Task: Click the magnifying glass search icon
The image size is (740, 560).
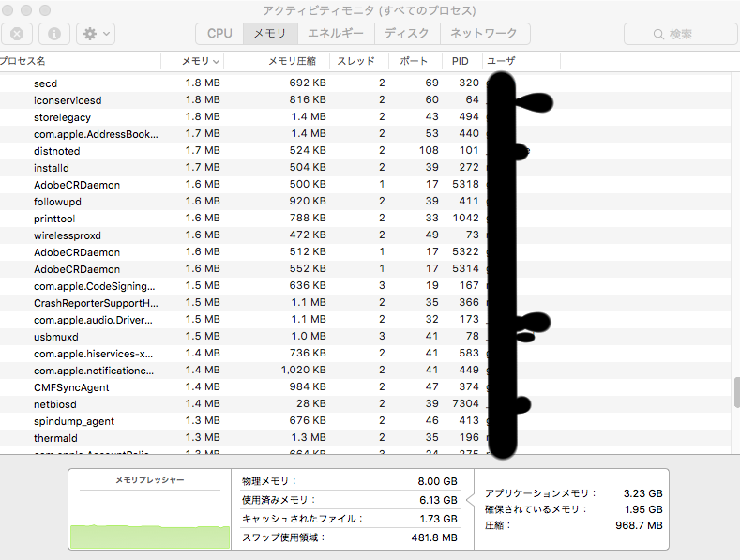Action: pos(658,34)
